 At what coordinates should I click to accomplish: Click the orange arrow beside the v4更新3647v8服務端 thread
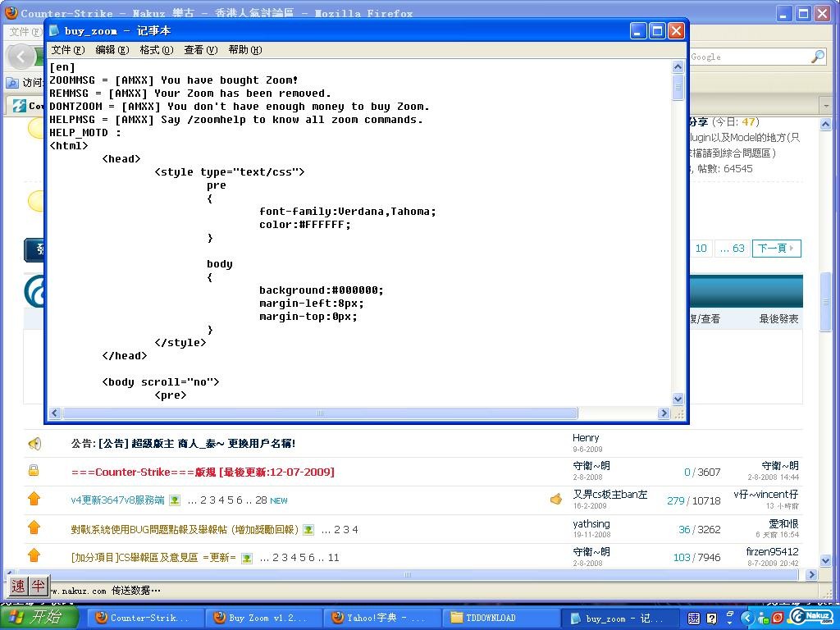tap(34, 499)
